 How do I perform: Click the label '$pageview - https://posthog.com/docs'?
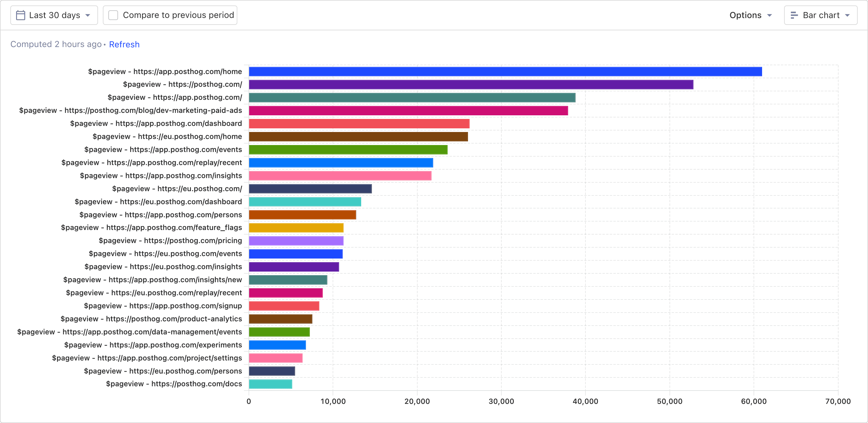pyautogui.click(x=174, y=384)
